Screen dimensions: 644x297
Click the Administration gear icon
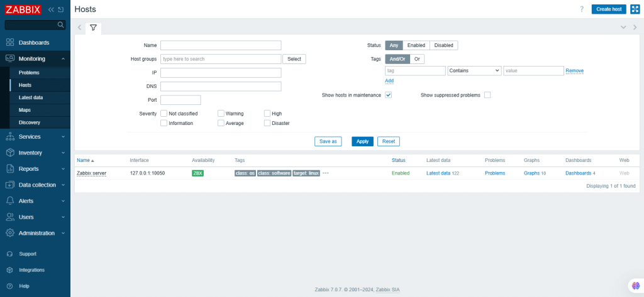pyautogui.click(x=10, y=233)
